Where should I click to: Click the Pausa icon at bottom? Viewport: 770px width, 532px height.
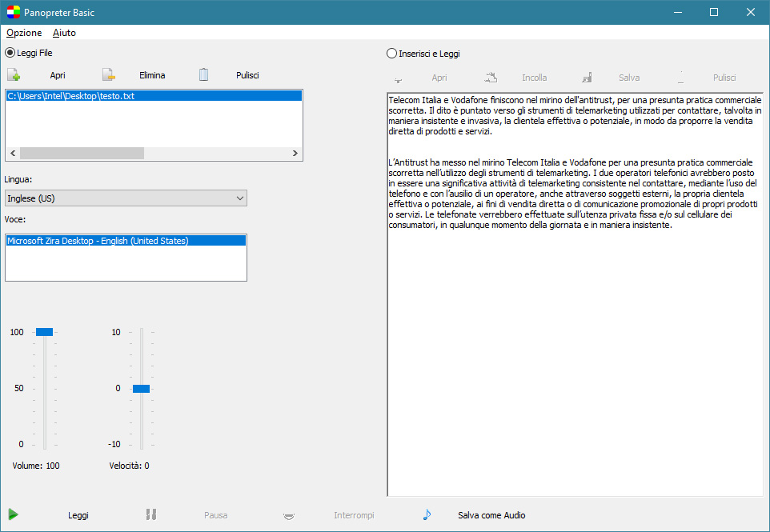tap(150, 514)
